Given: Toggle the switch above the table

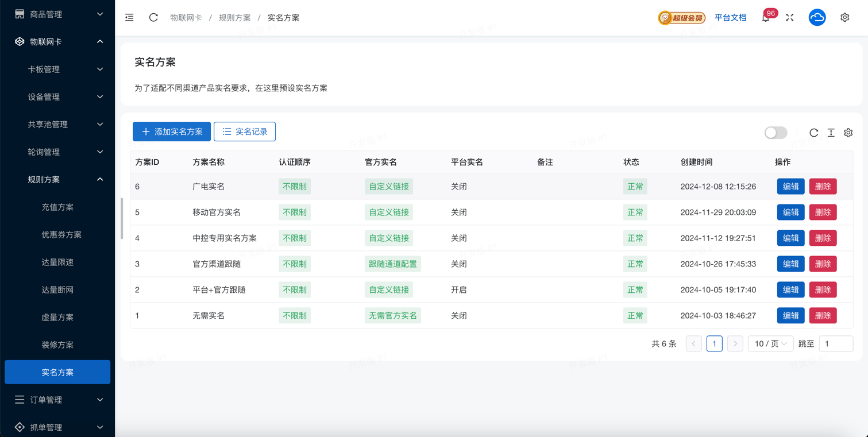Looking at the screenshot, I should point(776,133).
